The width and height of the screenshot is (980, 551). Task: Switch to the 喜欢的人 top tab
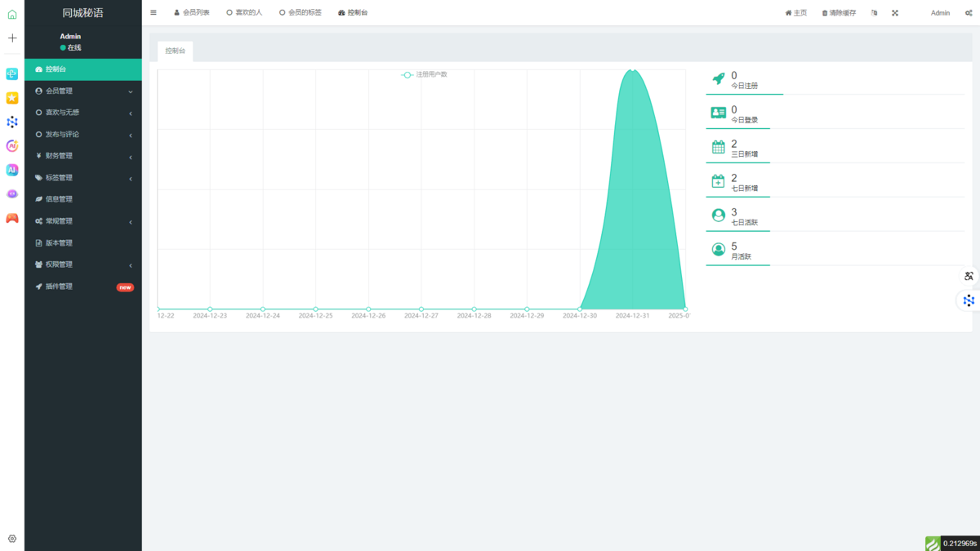pyautogui.click(x=244, y=13)
